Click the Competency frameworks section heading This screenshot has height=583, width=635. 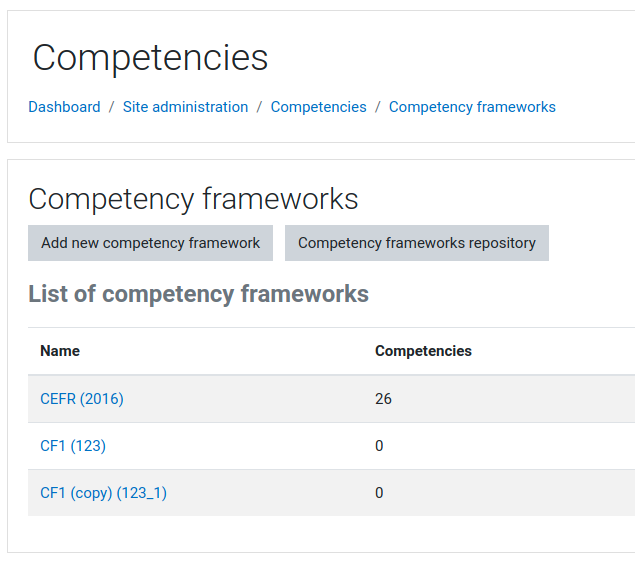(x=193, y=199)
